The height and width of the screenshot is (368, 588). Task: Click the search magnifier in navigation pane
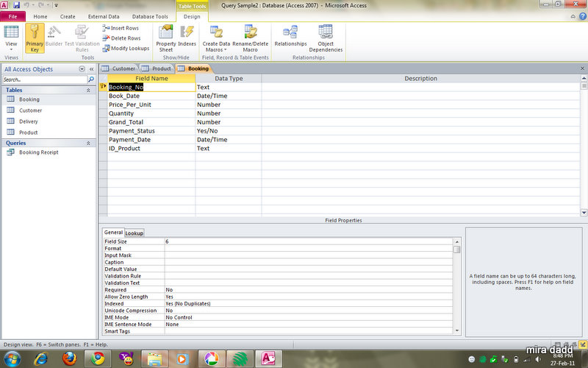pos(90,79)
